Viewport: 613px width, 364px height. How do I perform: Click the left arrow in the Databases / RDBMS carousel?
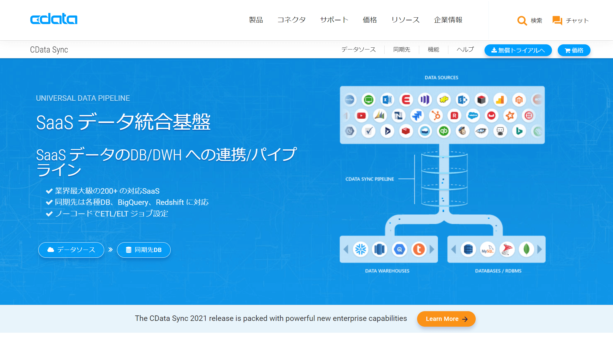pos(454,249)
